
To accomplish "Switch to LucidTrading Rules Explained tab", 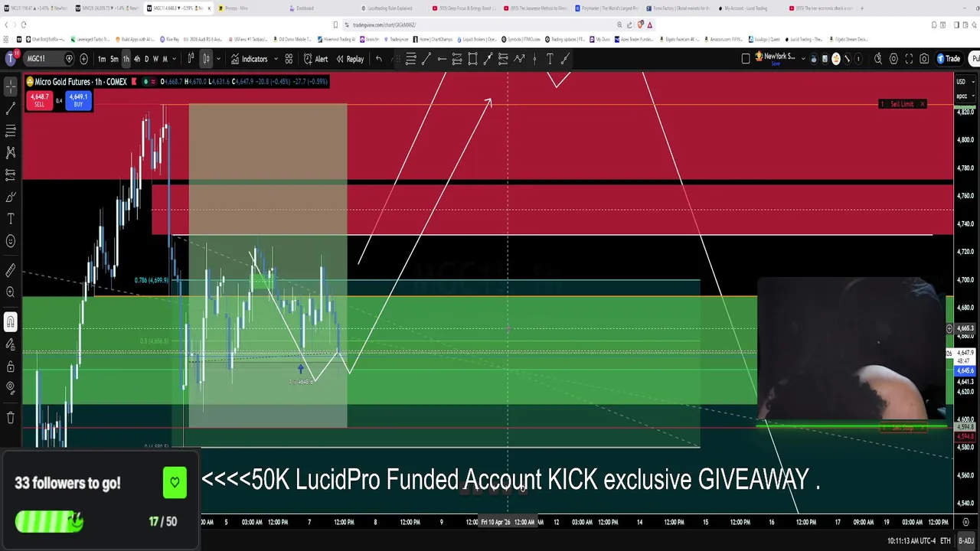I will pos(390,8).
